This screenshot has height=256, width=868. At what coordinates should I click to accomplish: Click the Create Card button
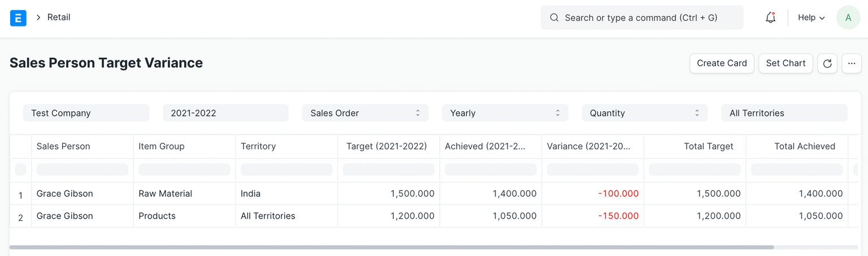[x=722, y=63]
